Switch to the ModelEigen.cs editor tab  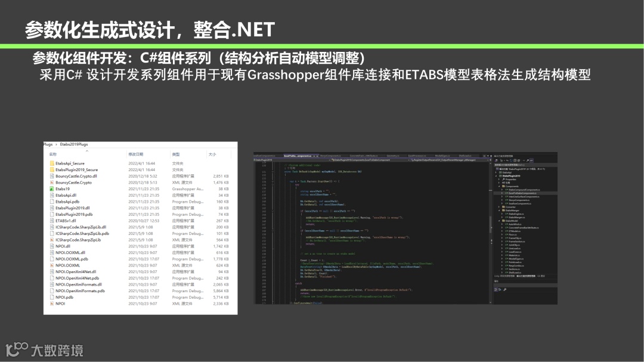point(441,156)
